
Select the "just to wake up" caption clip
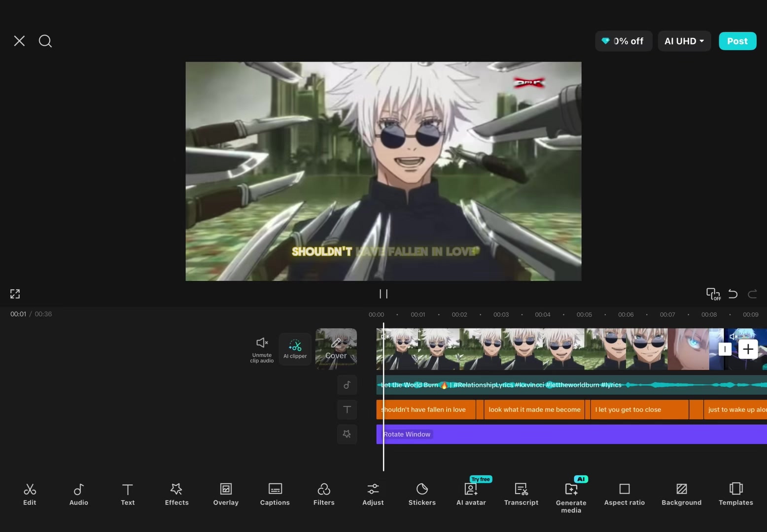(x=735, y=409)
